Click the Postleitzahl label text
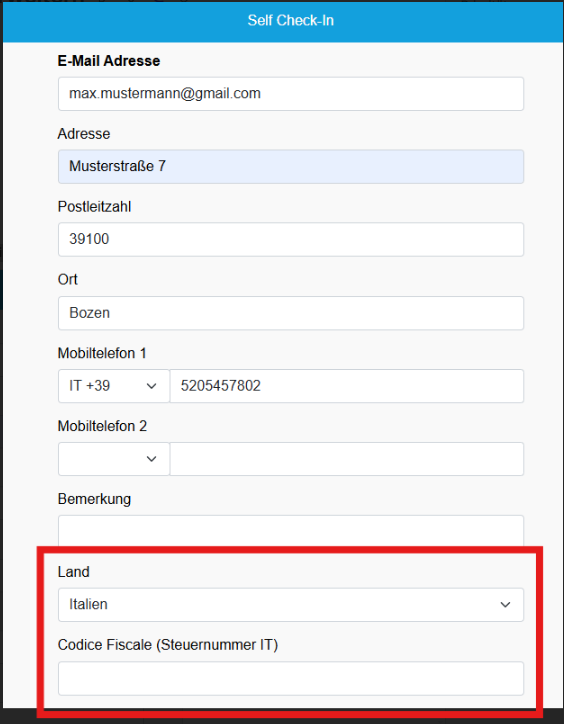The width and height of the screenshot is (564, 724). coord(94,206)
